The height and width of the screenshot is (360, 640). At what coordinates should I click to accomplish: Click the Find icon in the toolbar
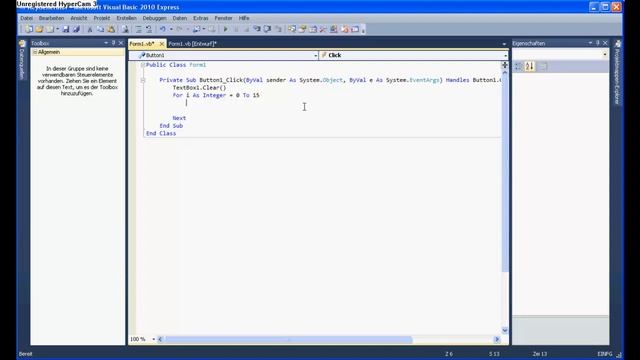pos(125,29)
